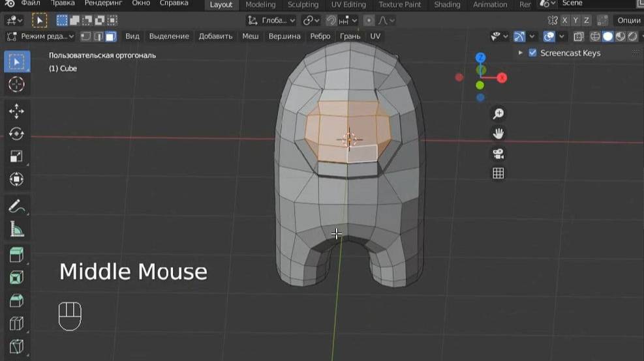Expand the Screencast Keys panel

click(521, 53)
